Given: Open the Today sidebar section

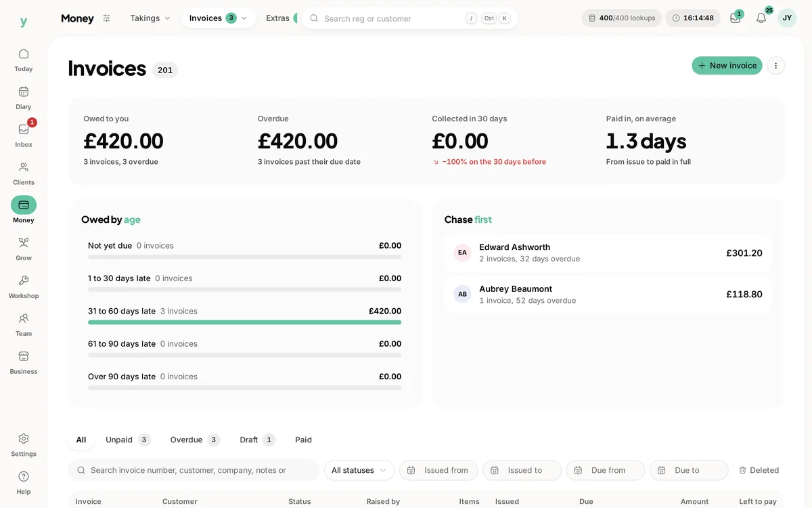Looking at the screenshot, I should click(x=24, y=60).
